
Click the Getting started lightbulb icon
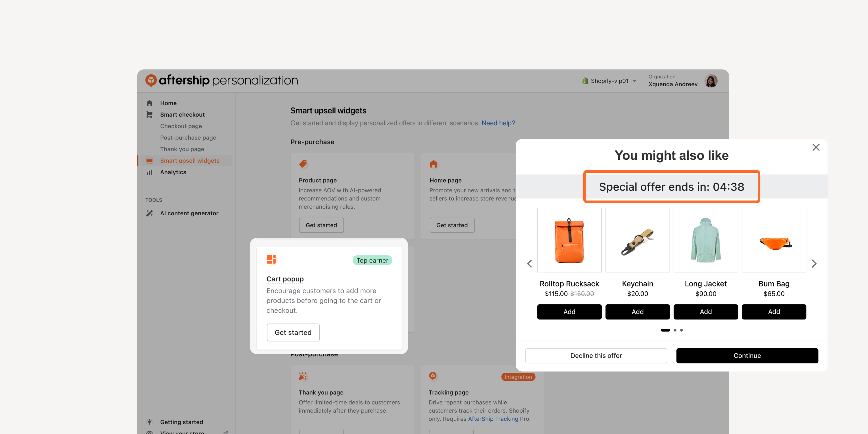[149, 422]
